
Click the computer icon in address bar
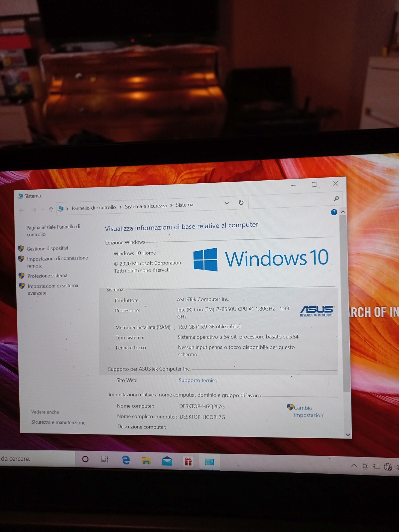click(x=61, y=209)
